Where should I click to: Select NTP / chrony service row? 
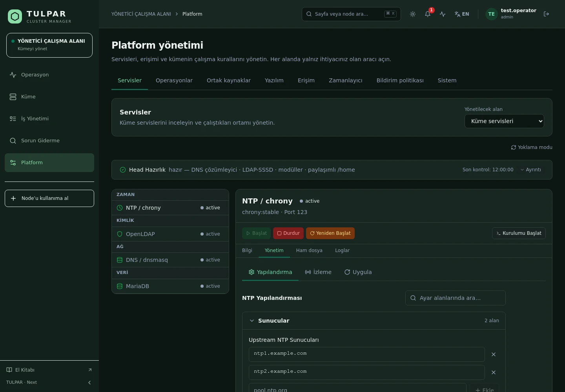pos(170,208)
